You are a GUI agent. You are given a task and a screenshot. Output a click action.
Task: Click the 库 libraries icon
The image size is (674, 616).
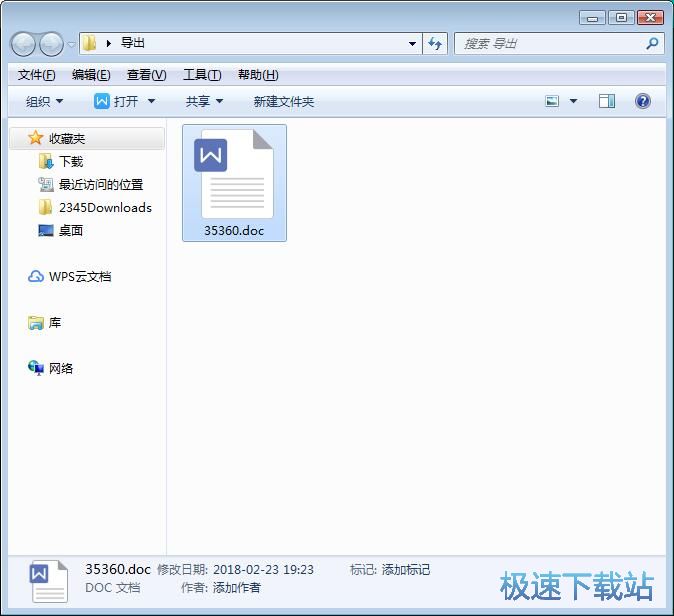click(x=36, y=322)
